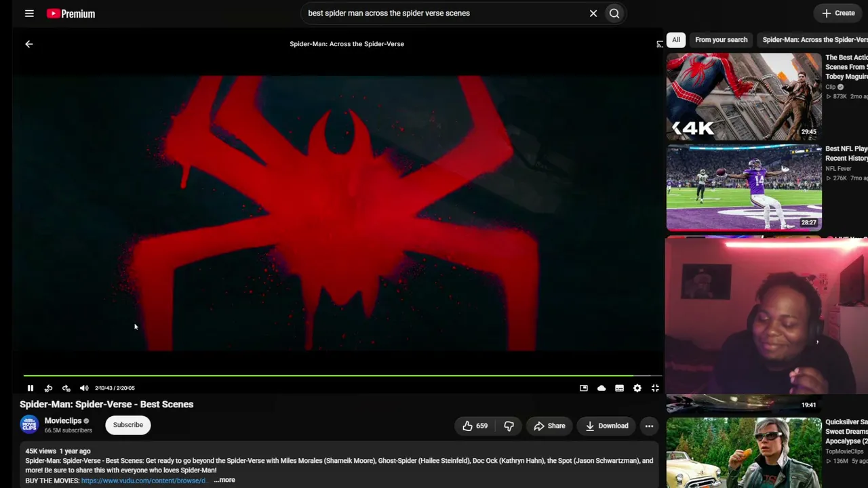Open the Movieclips channel name link
Screen dimensions: 868x488
[63, 421]
